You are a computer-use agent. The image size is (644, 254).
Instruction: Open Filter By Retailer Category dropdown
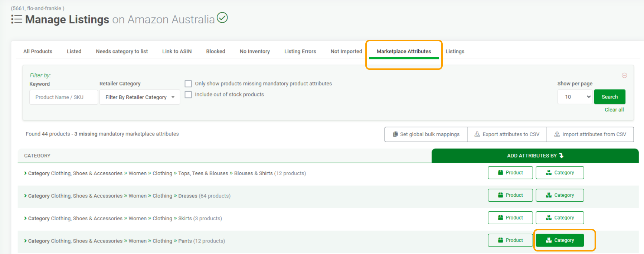(x=140, y=97)
